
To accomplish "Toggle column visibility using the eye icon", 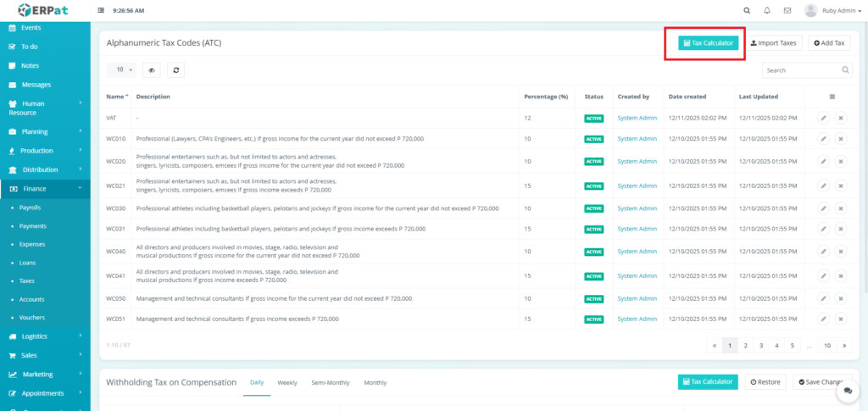I will 151,70.
